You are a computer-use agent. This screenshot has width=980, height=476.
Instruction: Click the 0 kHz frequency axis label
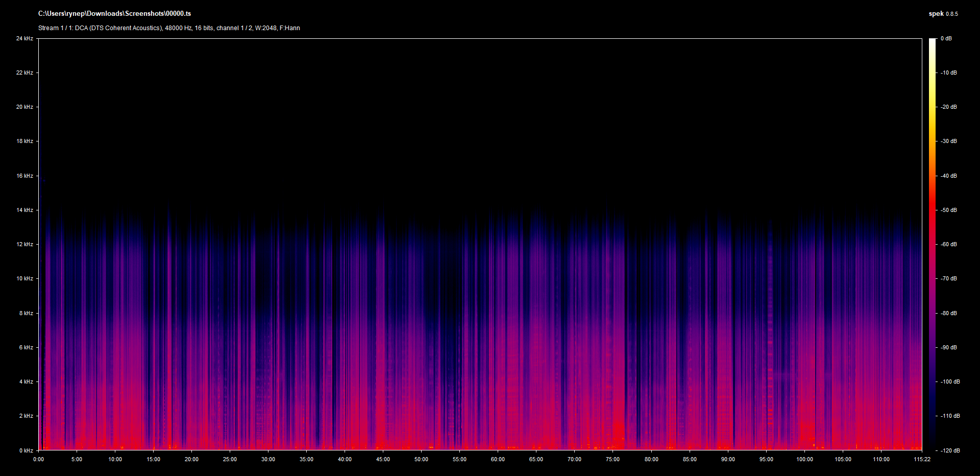coord(26,450)
